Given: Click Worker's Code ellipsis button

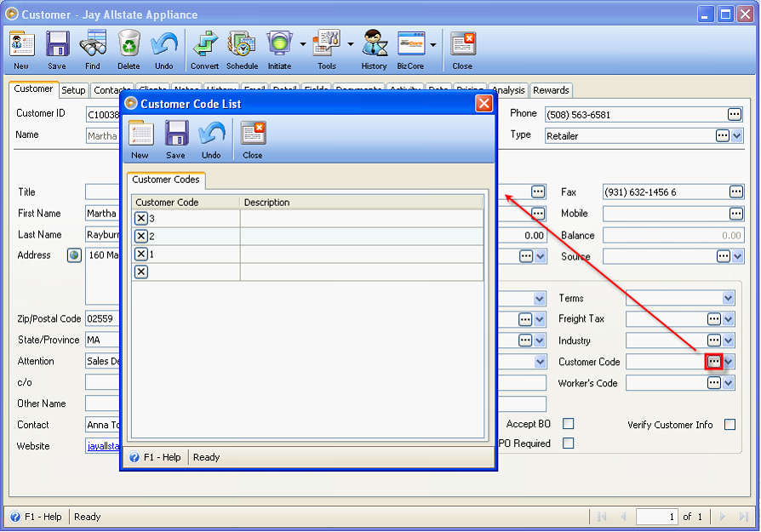Looking at the screenshot, I should pos(714,383).
